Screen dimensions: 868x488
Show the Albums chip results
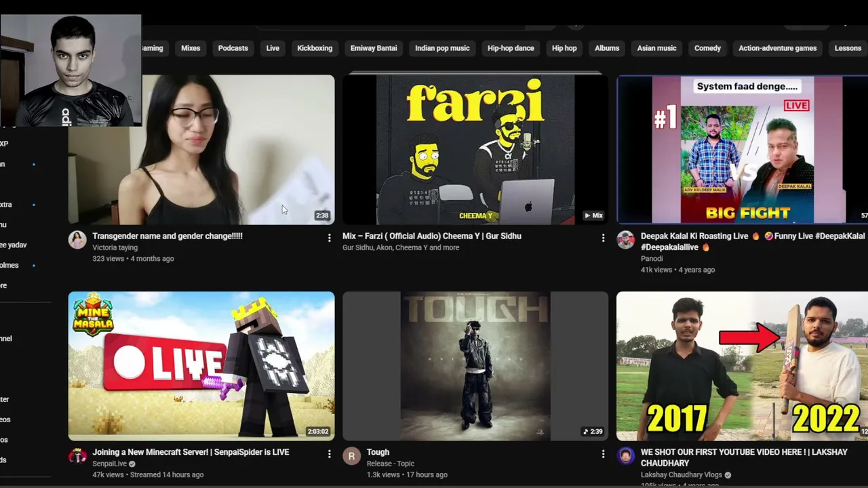[607, 48]
